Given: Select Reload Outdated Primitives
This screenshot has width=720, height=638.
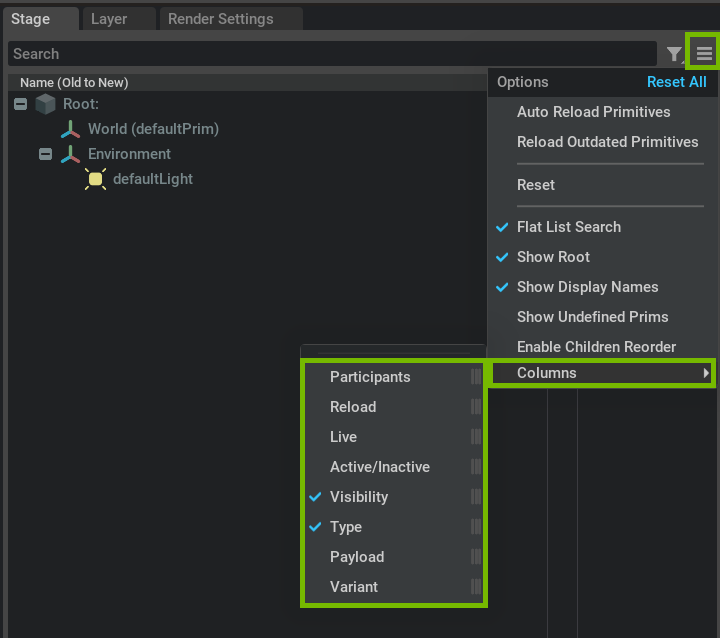Looking at the screenshot, I should pos(608,142).
